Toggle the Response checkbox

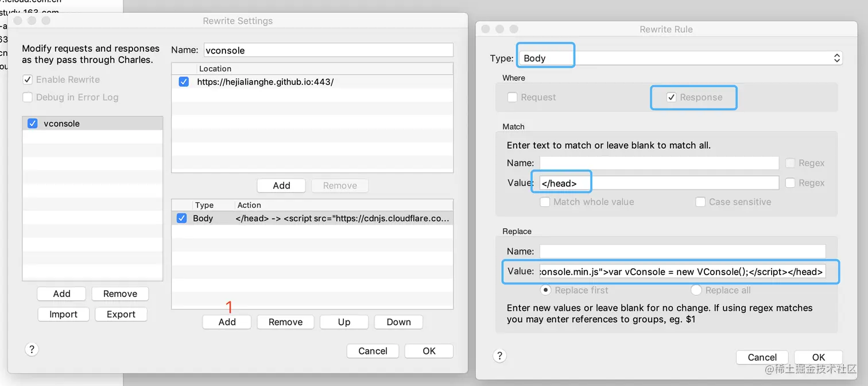pyautogui.click(x=671, y=97)
